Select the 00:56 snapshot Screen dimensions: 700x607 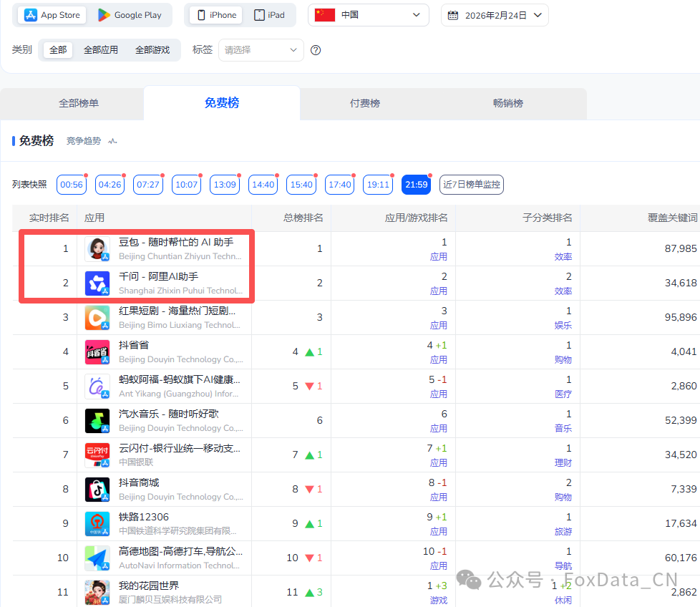coord(72,185)
